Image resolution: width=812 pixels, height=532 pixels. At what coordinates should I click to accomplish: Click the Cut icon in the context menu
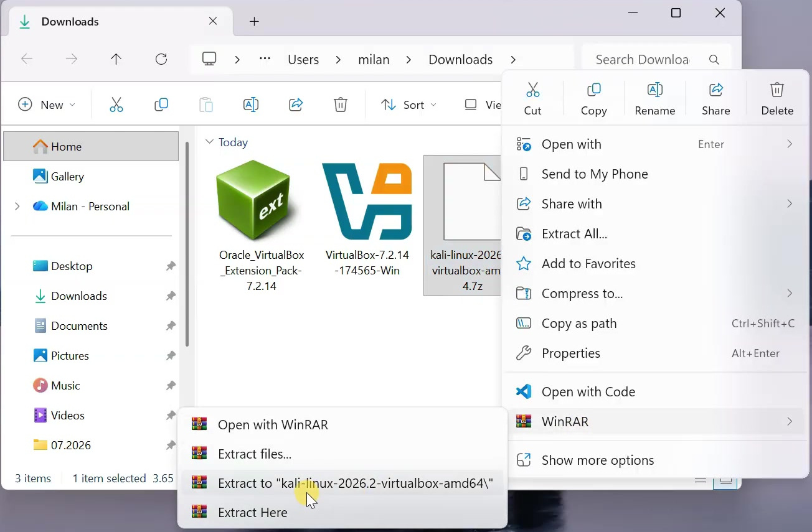point(532,90)
